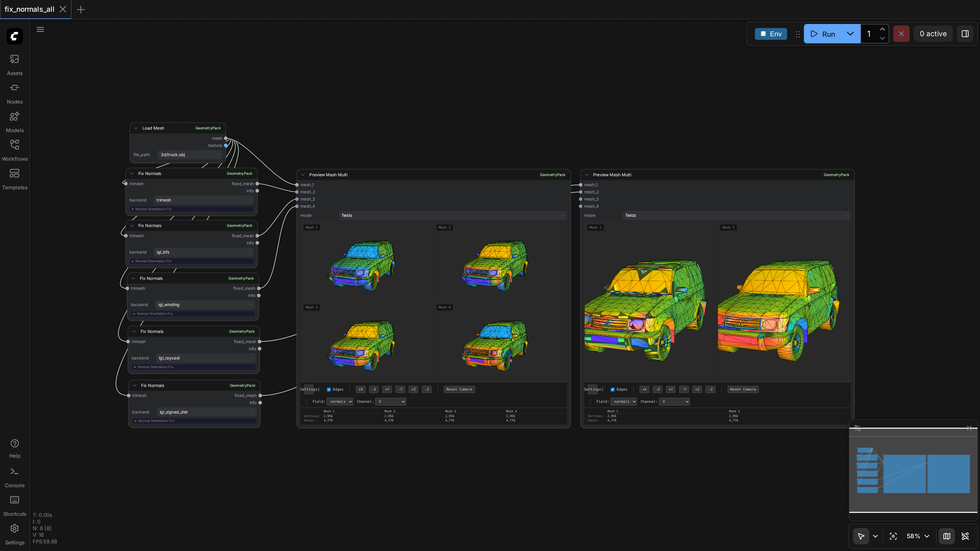Toggle link visibility icon
This screenshot has width=980, height=551.
965,536
